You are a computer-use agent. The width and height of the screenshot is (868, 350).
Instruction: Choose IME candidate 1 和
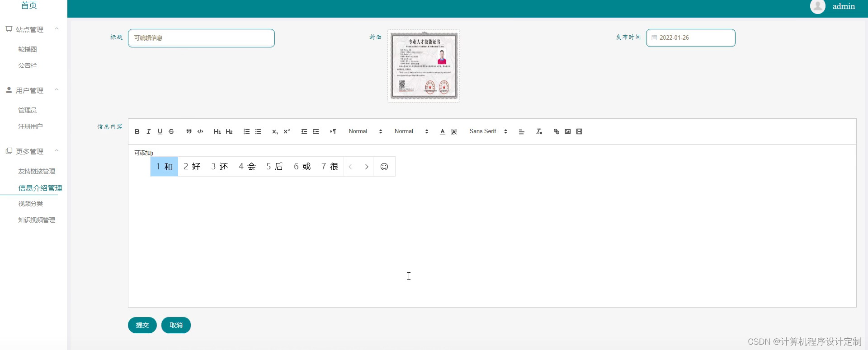(165, 167)
